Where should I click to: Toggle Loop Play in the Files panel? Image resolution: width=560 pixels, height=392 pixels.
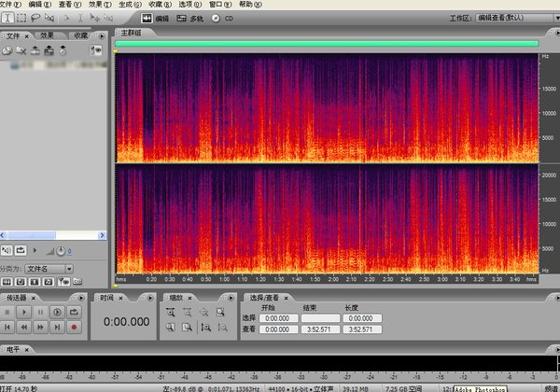(x=21, y=250)
